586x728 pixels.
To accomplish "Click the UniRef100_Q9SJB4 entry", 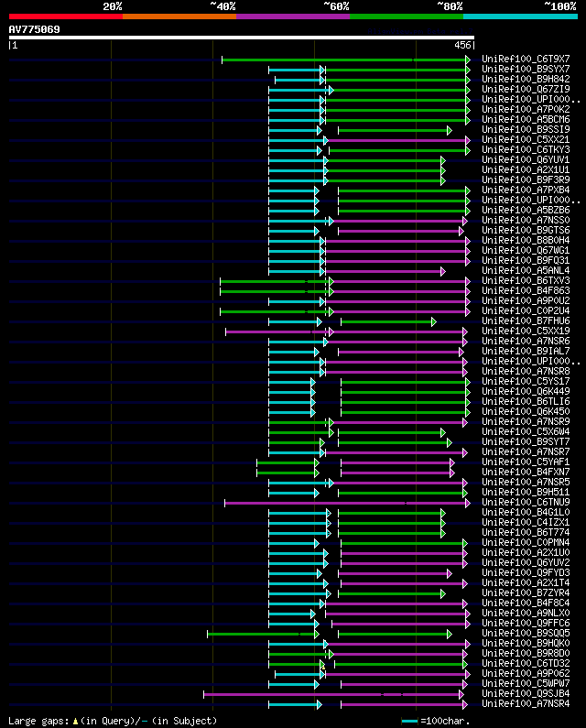I will (x=526, y=693).
